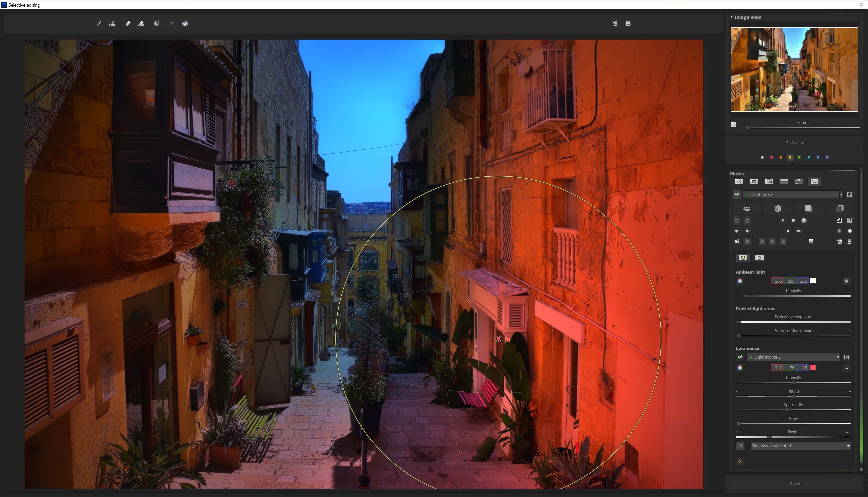Enable the Depth map mask checkmark
868x497 pixels.
[x=737, y=195]
